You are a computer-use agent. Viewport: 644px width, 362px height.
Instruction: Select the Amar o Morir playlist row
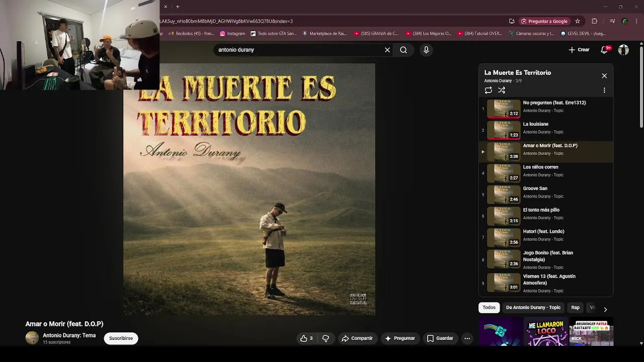click(x=546, y=151)
